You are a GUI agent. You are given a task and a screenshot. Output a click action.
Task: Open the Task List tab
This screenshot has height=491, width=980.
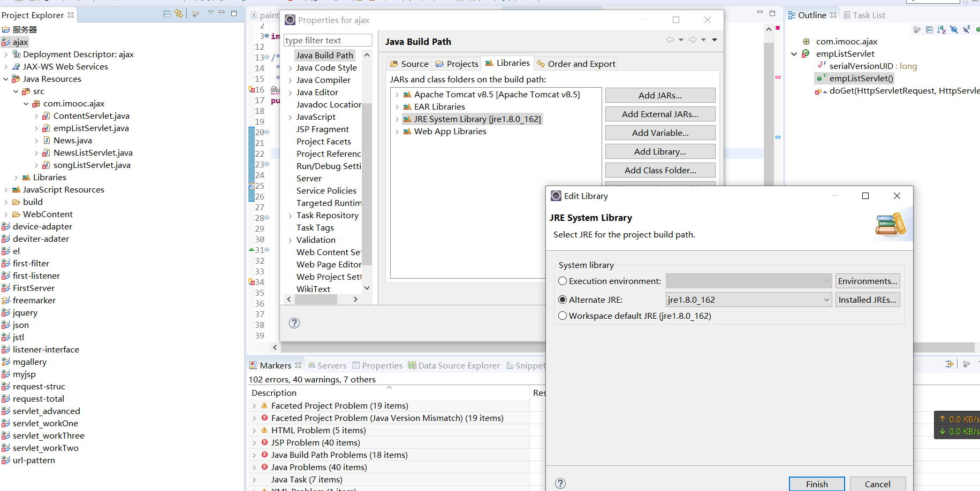click(x=864, y=15)
